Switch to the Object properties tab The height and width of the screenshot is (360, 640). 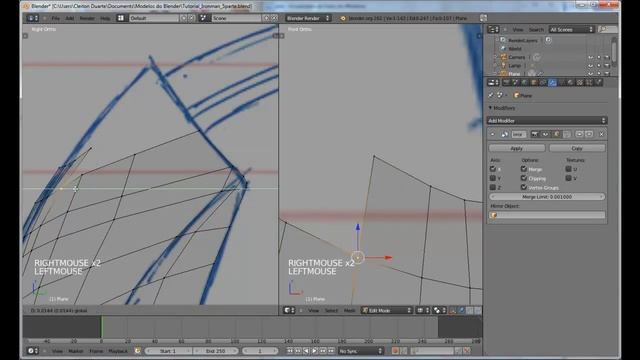(x=533, y=82)
